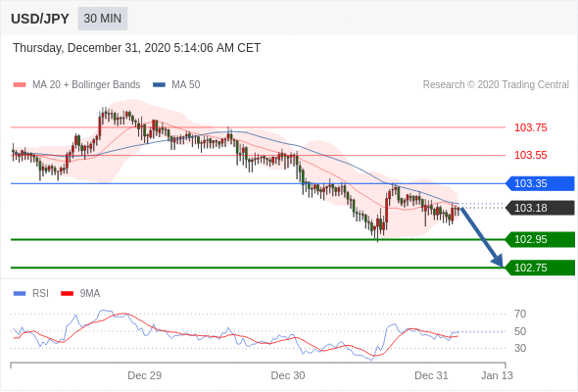This screenshot has height=392, width=578.
Task: Click the green 102.75 target price tag
Action: pos(540,268)
